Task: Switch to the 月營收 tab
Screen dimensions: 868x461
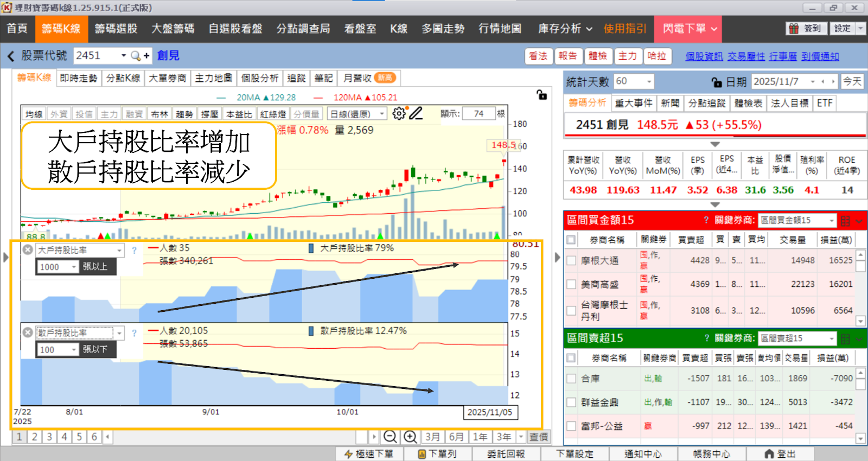Action: coord(369,78)
